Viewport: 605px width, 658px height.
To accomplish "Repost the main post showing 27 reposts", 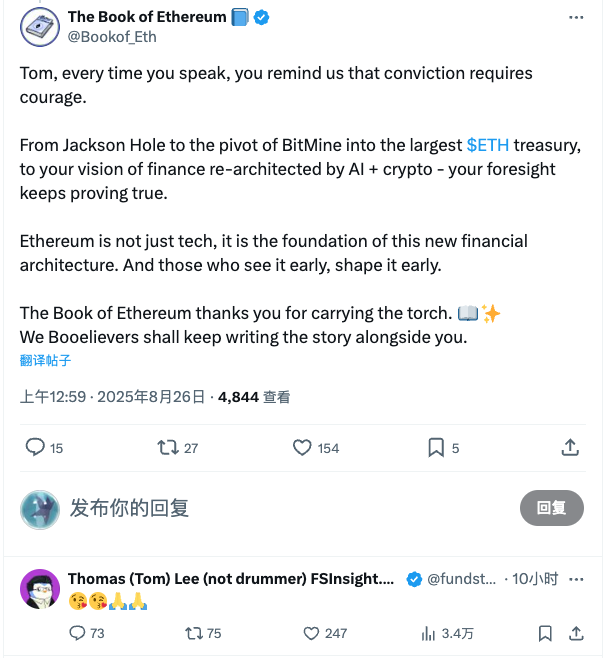I will coord(168,447).
